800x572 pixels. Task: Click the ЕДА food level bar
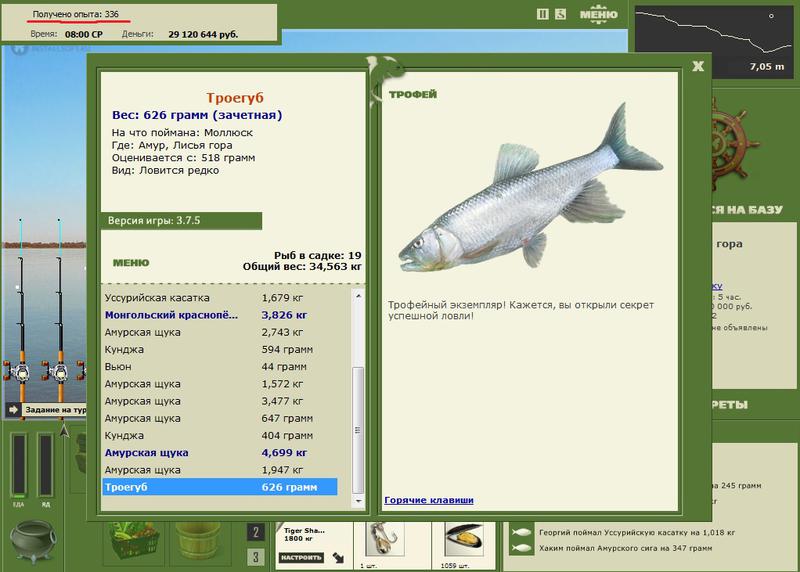point(19,465)
